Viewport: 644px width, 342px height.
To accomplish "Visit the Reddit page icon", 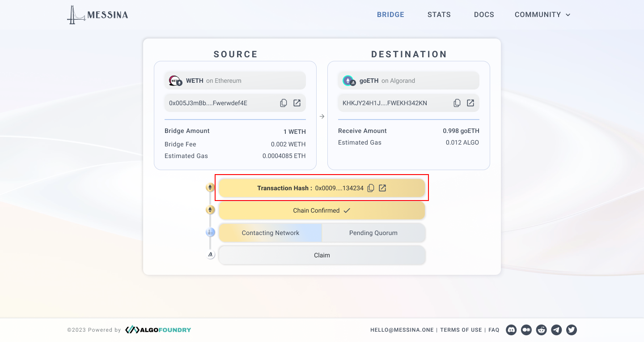I will point(542,330).
